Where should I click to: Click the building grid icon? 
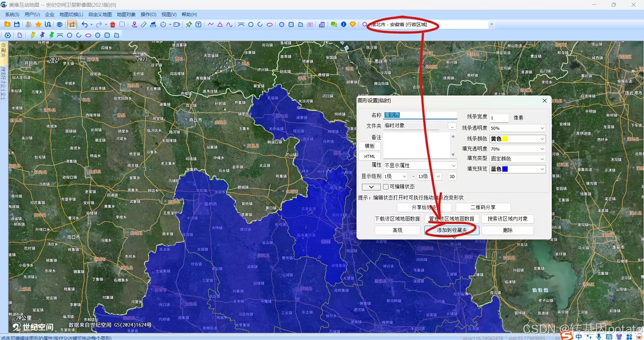point(322,24)
